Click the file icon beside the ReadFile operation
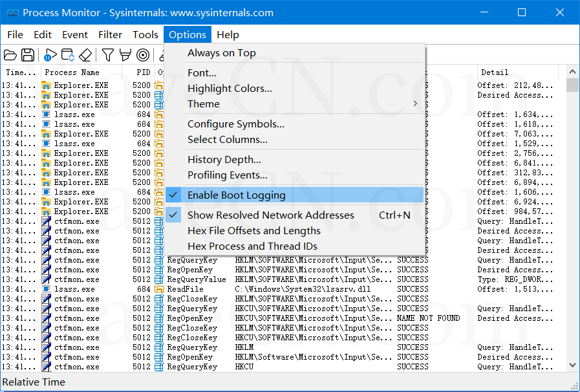Screen dimensions: 580x392 159,289
